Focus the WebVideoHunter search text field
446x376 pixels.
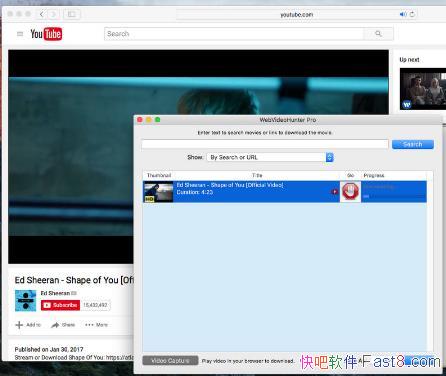pyautogui.click(x=265, y=144)
